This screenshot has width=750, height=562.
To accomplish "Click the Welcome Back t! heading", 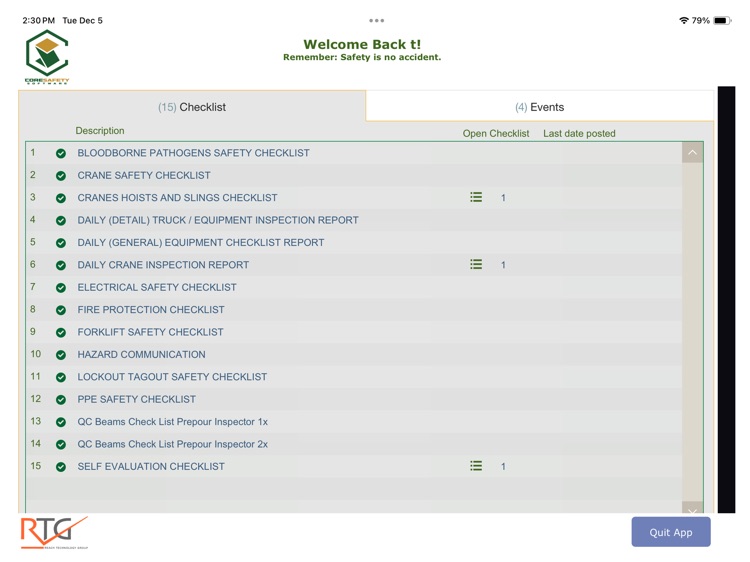I will (x=362, y=44).
